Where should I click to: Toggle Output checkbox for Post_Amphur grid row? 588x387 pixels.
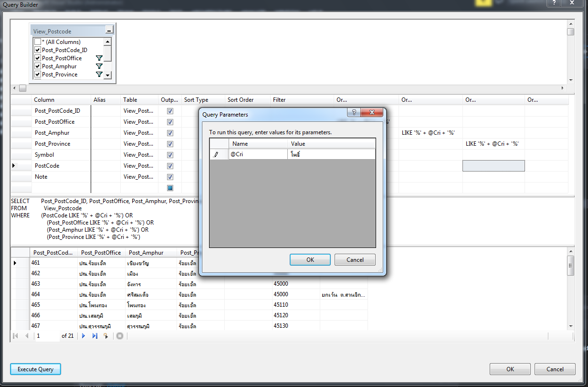click(170, 133)
